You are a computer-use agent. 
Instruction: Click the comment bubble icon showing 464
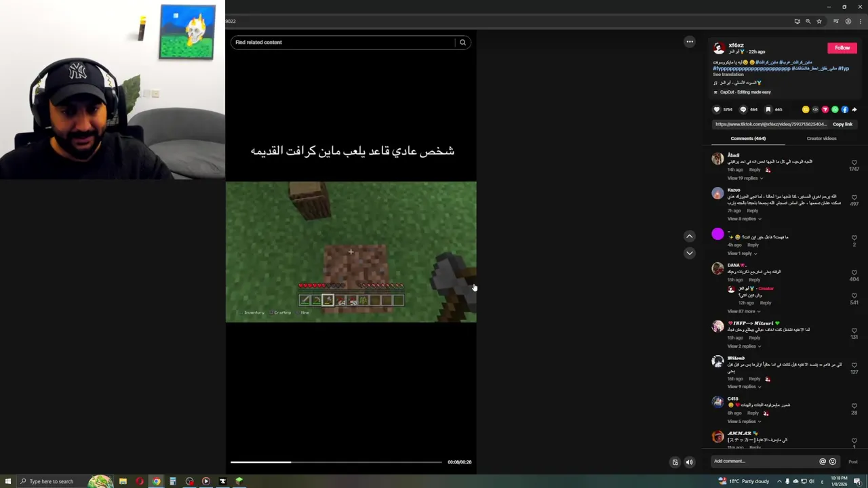(x=743, y=109)
